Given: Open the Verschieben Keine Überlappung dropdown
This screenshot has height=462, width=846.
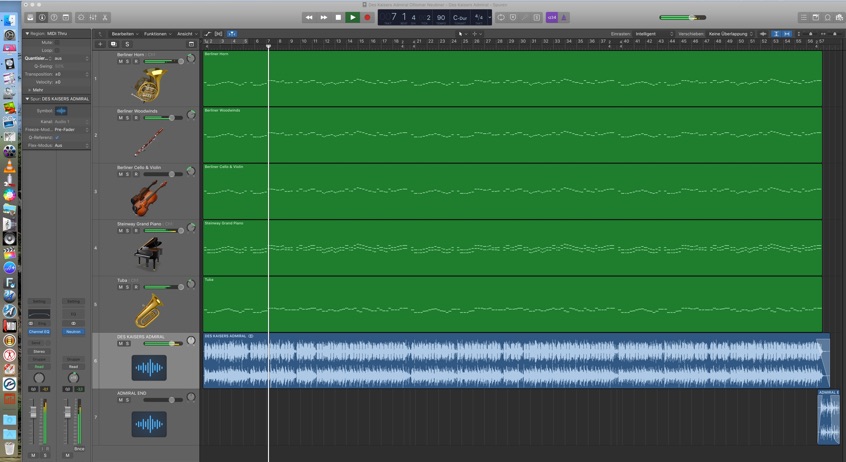Looking at the screenshot, I should tap(731, 33).
